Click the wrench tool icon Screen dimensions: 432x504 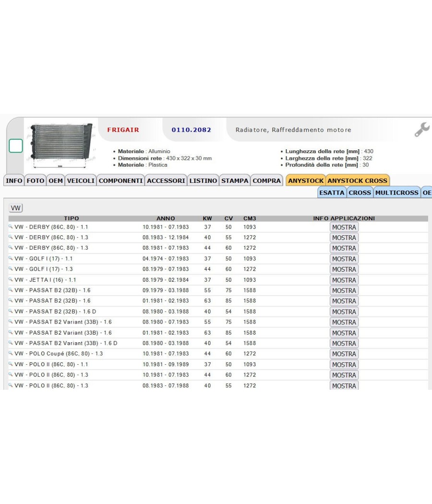tap(422, 130)
